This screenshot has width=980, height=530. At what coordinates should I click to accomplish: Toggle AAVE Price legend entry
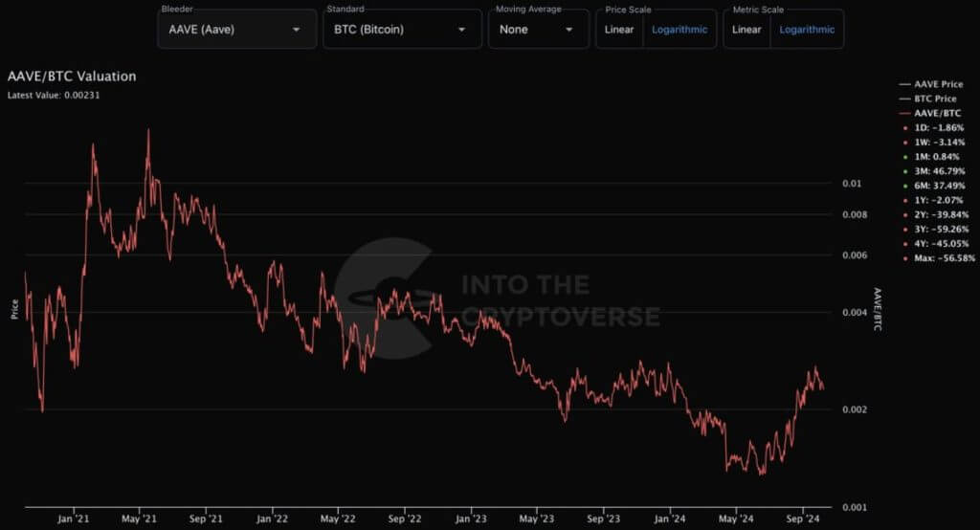[x=930, y=84]
